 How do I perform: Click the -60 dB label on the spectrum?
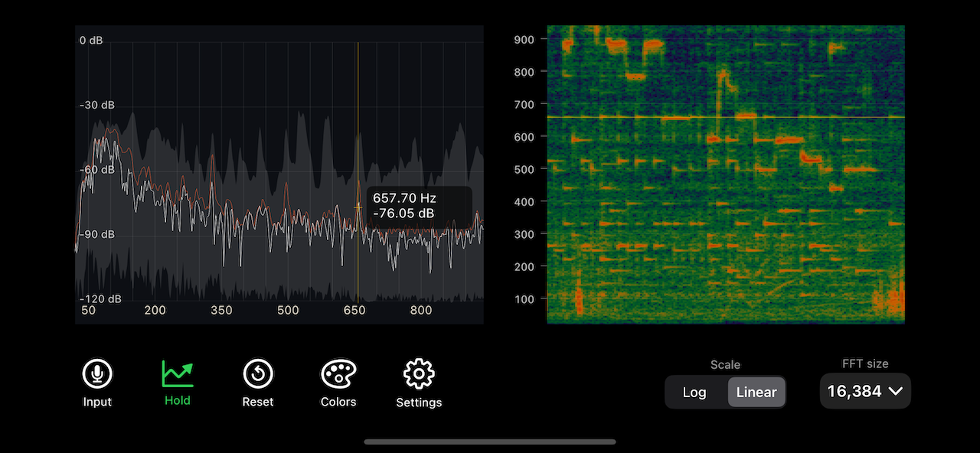coord(97,169)
